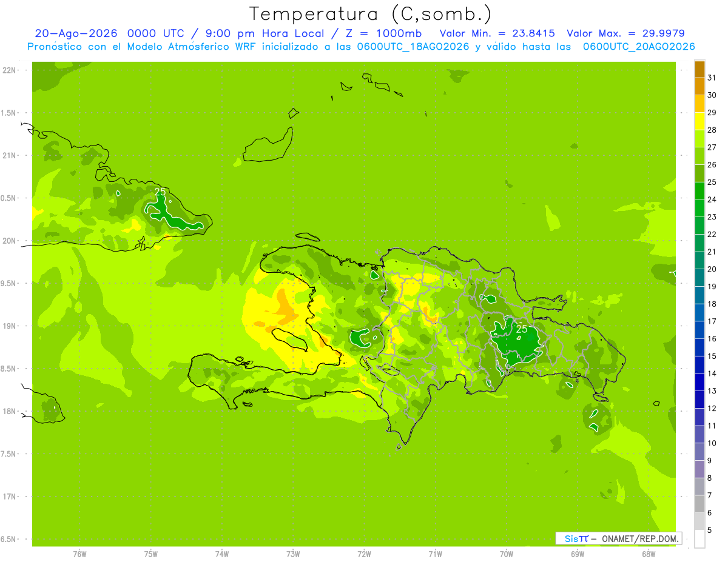Click the '19N' latitude label
The width and height of the screenshot is (728, 562).
tap(8, 326)
